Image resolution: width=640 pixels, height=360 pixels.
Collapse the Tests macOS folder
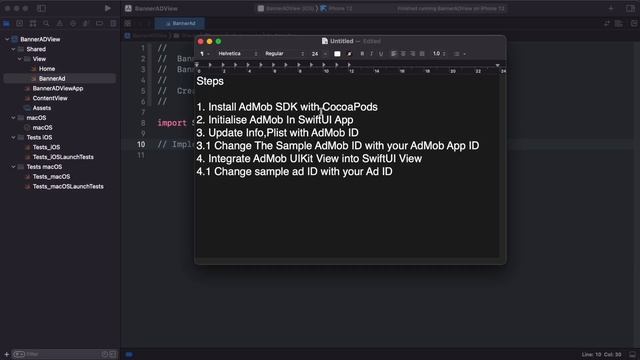(x=13, y=167)
